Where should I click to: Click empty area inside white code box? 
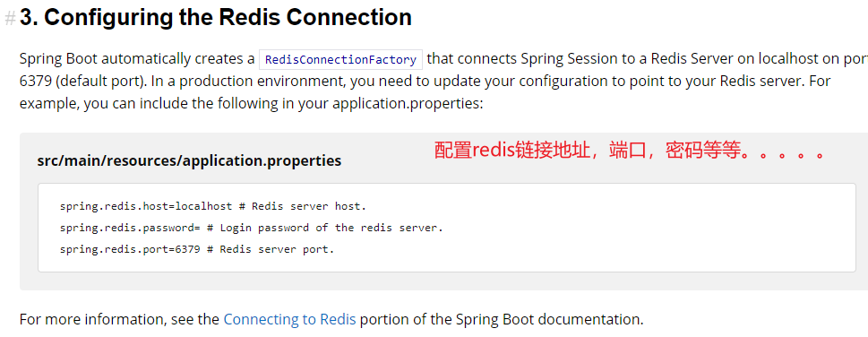[x=609, y=238]
